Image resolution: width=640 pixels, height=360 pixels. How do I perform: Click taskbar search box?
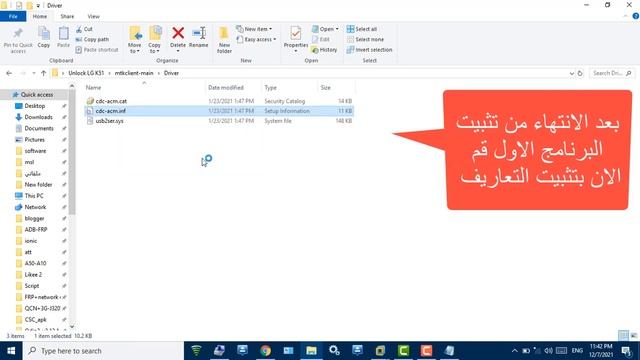click(103, 351)
